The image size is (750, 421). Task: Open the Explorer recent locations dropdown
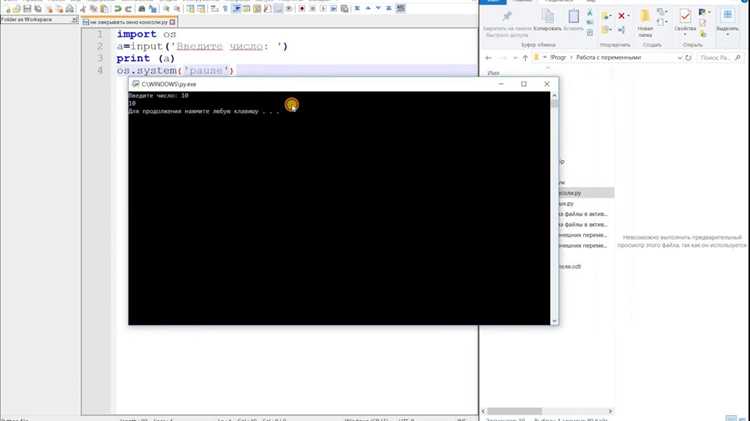point(515,58)
